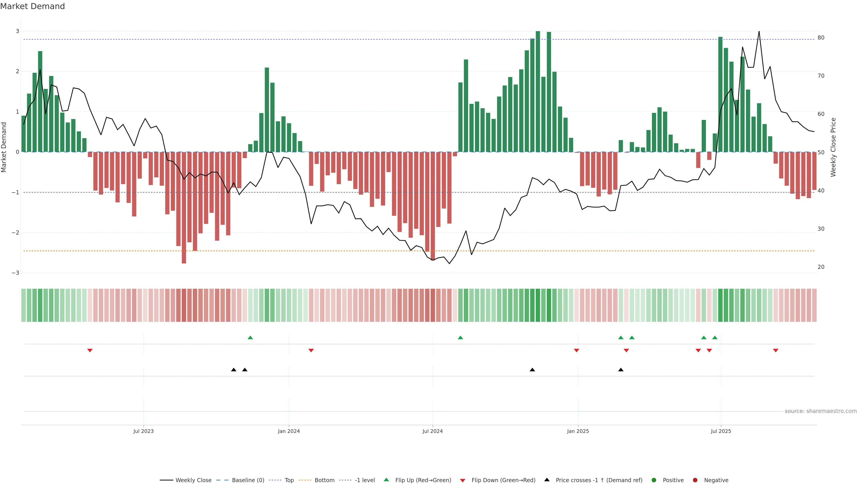Click the first green flip-up marker after Jul 2024
This screenshot has width=868, height=488.
tap(460, 338)
